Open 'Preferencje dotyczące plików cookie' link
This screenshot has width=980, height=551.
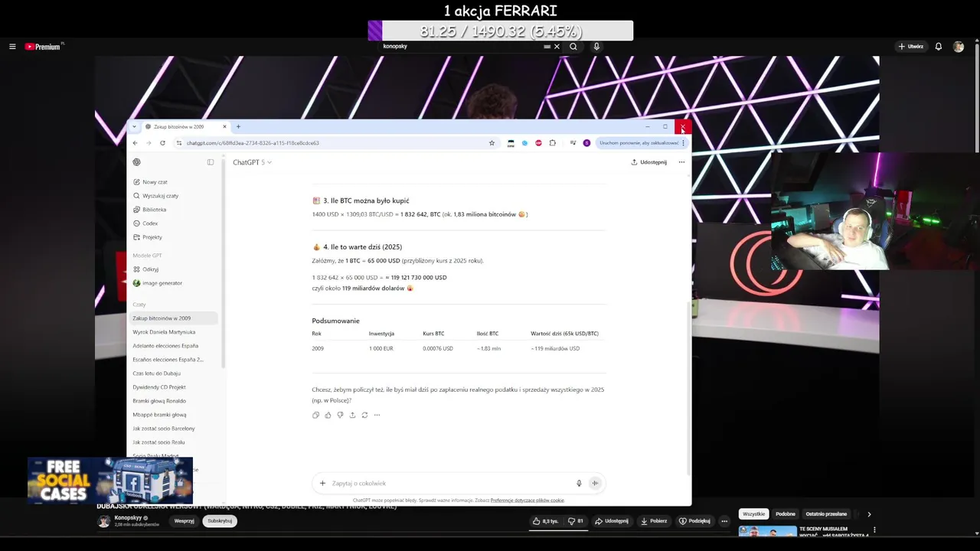tap(527, 500)
